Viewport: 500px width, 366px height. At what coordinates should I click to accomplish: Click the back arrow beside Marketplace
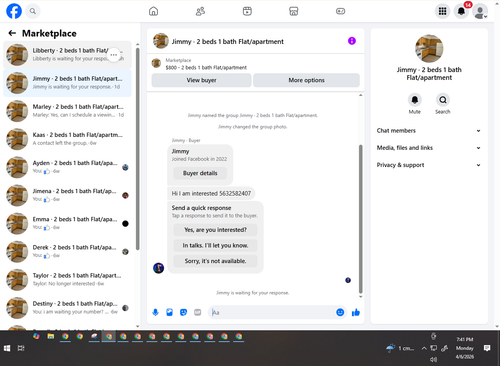(x=12, y=33)
